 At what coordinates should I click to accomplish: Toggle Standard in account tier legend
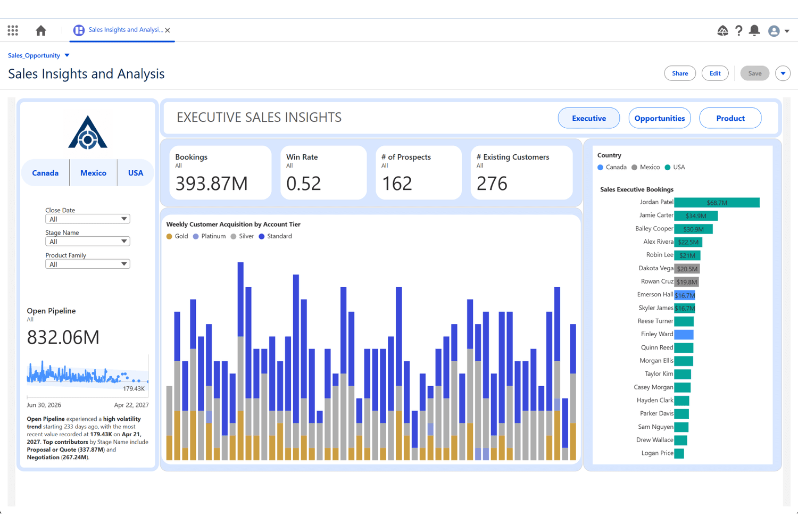tap(275, 236)
